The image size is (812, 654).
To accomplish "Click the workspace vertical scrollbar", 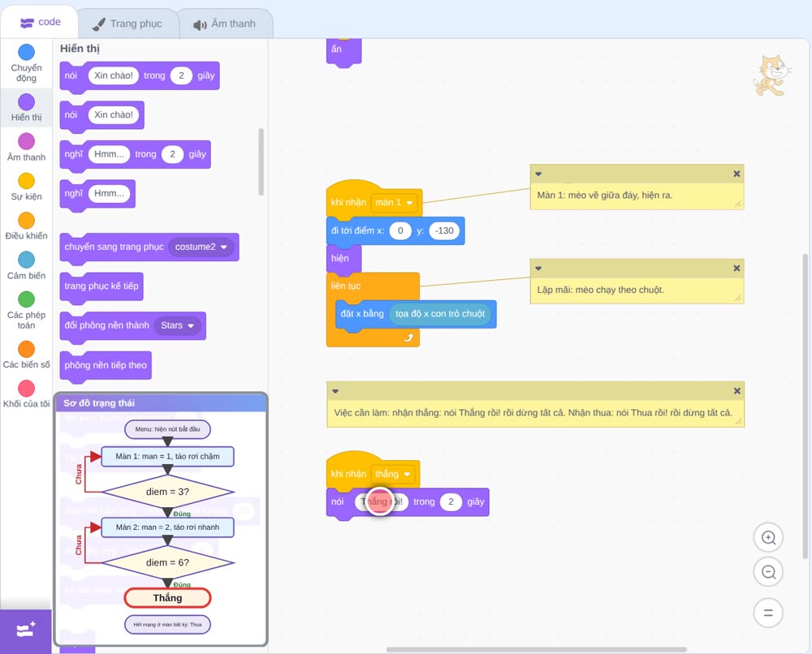I will tap(805, 407).
